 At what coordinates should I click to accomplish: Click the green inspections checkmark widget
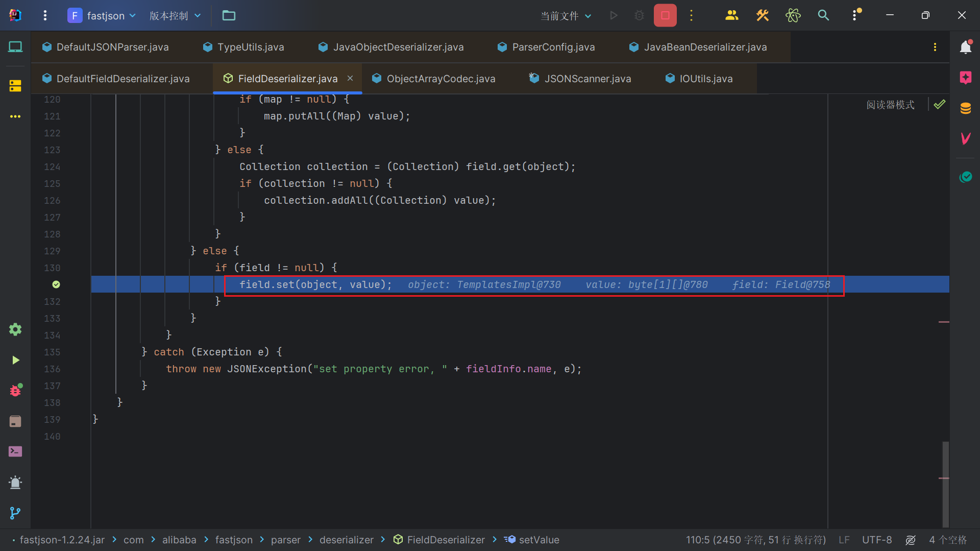click(940, 105)
